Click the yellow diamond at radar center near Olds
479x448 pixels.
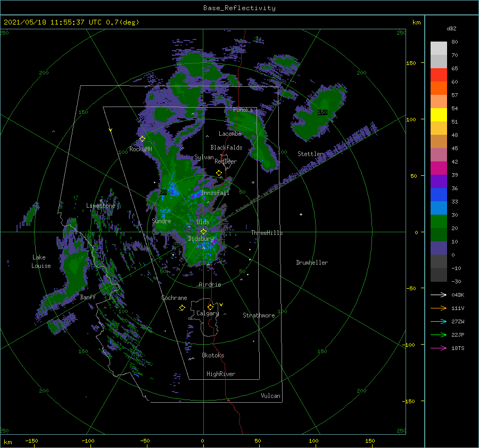click(203, 232)
